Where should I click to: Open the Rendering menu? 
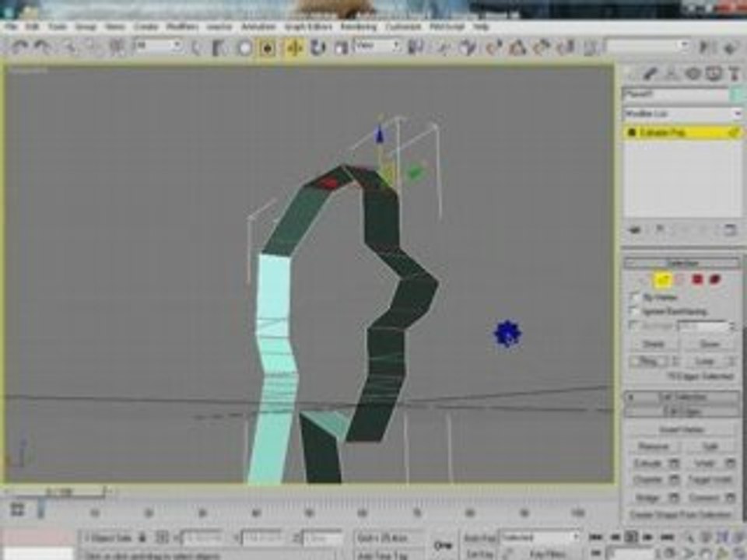click(x=358, y=26)
